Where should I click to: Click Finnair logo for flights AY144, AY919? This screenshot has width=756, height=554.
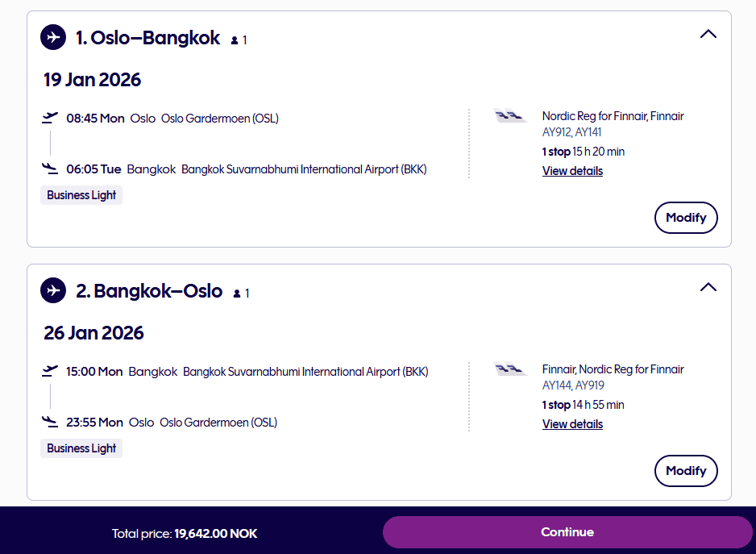click(x=510, y=370)
